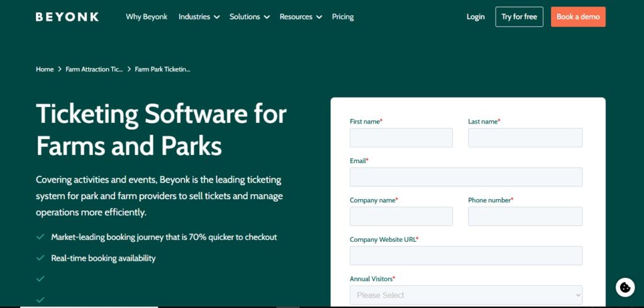Focus the Email input field
This screenshot has height=308, width=644.
pyautogui.click(x=466, y=177)
